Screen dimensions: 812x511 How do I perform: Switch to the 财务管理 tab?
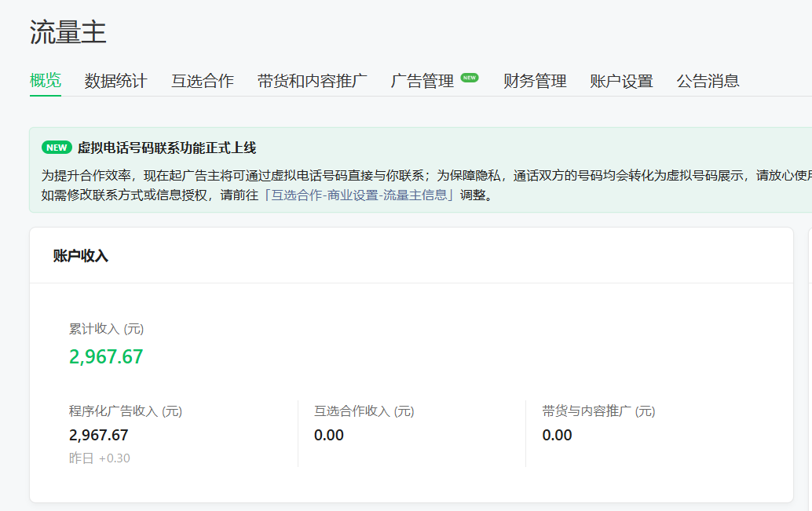coord(535,81)
